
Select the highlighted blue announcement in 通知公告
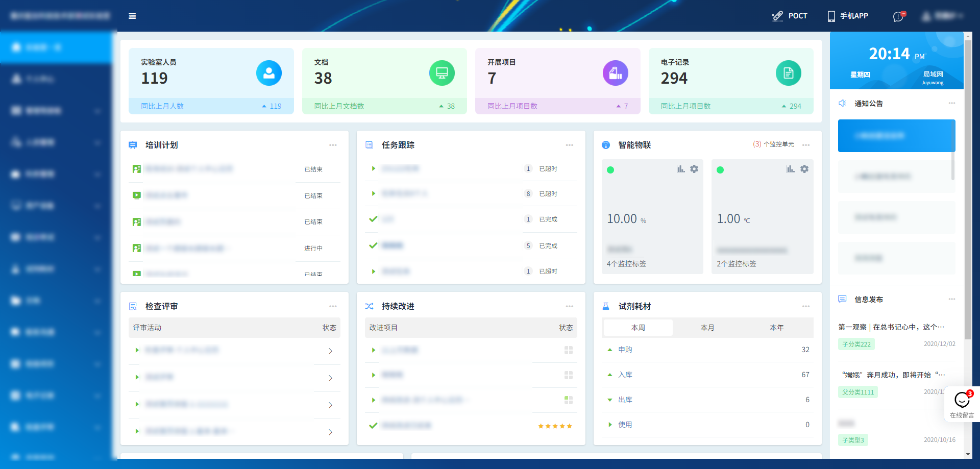tap(896, 136)
